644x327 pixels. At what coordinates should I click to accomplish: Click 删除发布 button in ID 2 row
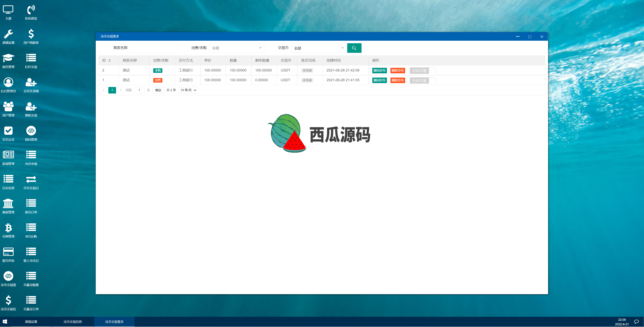point(398,70)
